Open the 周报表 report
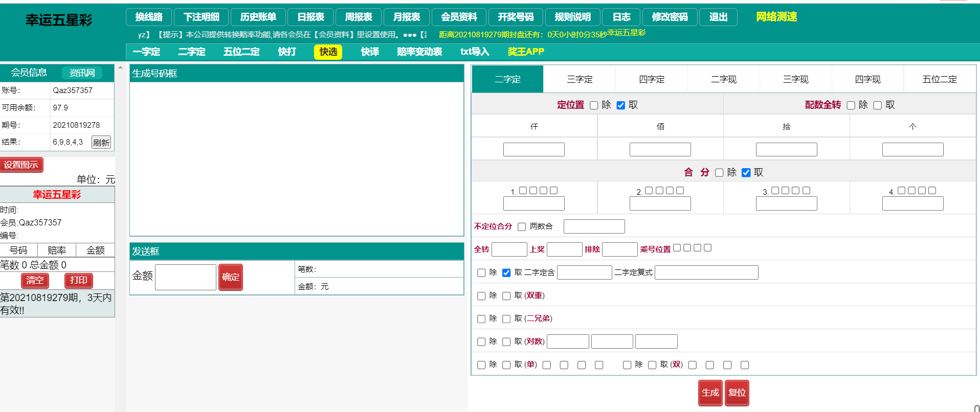The width and height of the screenshot is (980, 412). 359,17
